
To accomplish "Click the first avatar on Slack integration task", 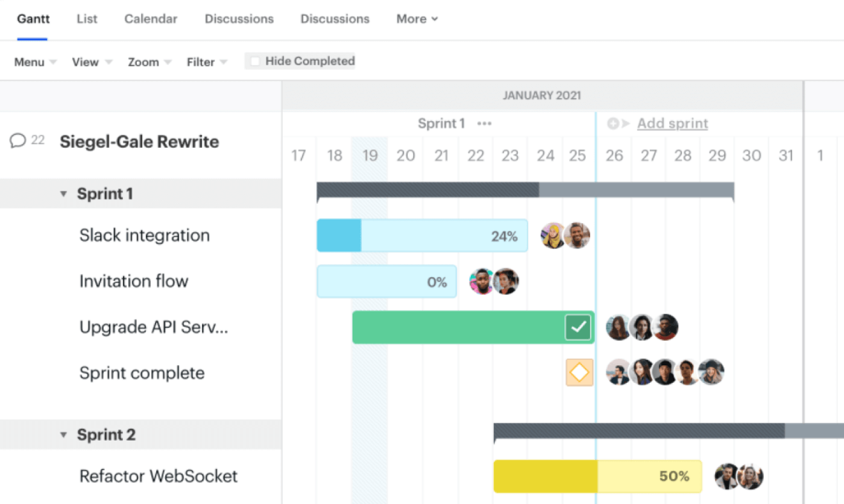I will click(552, 235).
